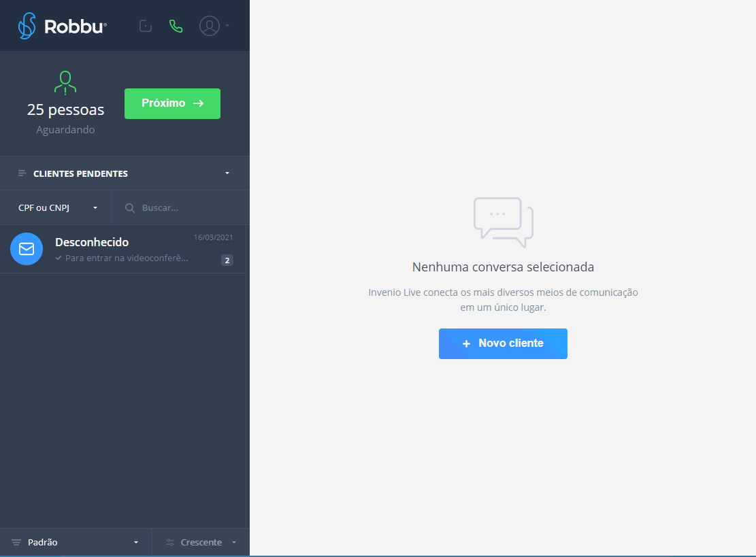Open the CPF ou CNPJ dropdown
The width and height of the screenshot is (756, 557).
(x=58, y=207)
